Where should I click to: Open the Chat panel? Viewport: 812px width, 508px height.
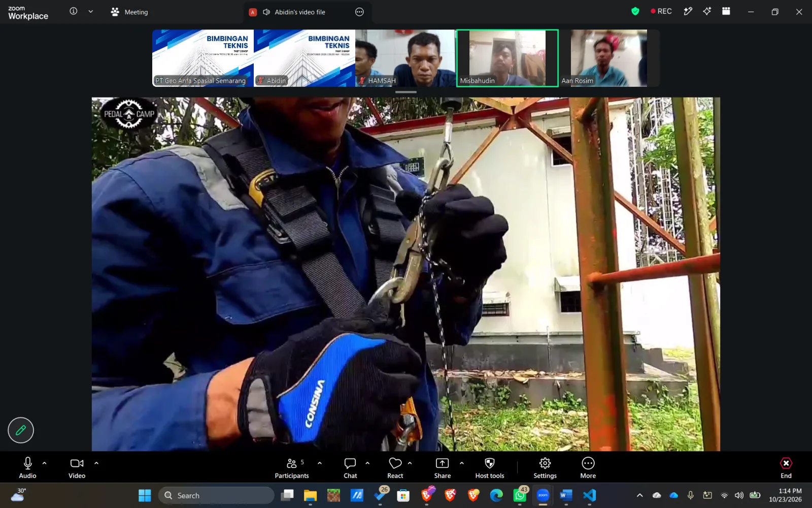pos(350,468)
